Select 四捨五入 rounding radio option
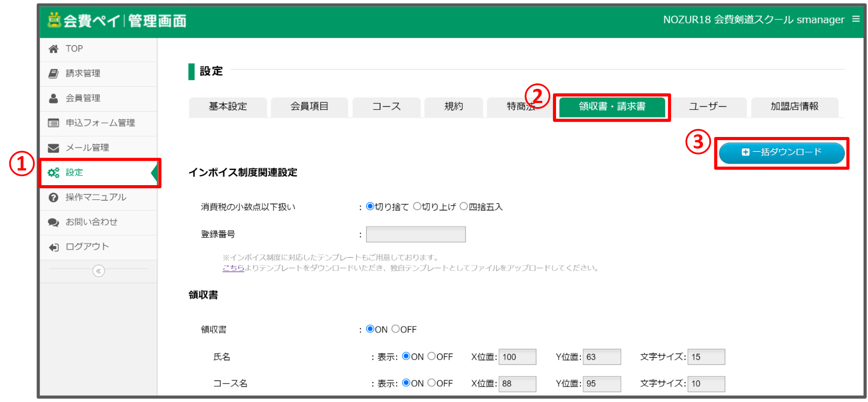Image resolution: width=868 pixels, height=402 pixels. (x=464, y=206)
